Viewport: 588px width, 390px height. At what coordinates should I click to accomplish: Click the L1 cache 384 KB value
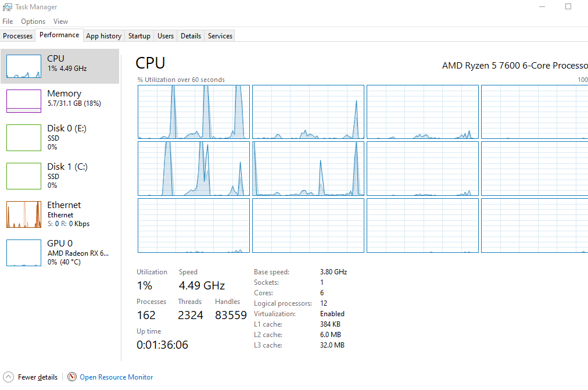331,324
